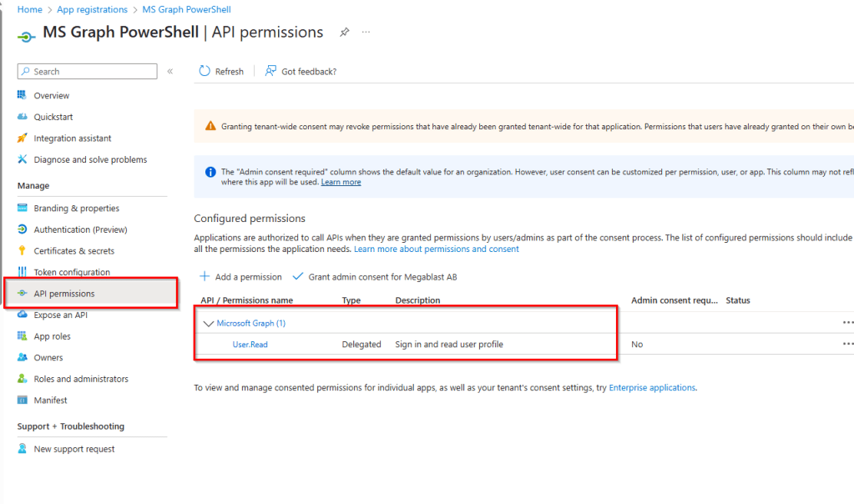Collapse the Microsoft Graph permissions group

[x=209, y=324]
